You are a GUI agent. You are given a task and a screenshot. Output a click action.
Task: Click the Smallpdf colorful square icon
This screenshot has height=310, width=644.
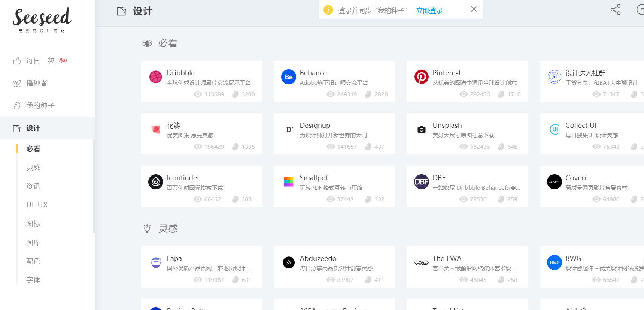[x=288, y=182]
